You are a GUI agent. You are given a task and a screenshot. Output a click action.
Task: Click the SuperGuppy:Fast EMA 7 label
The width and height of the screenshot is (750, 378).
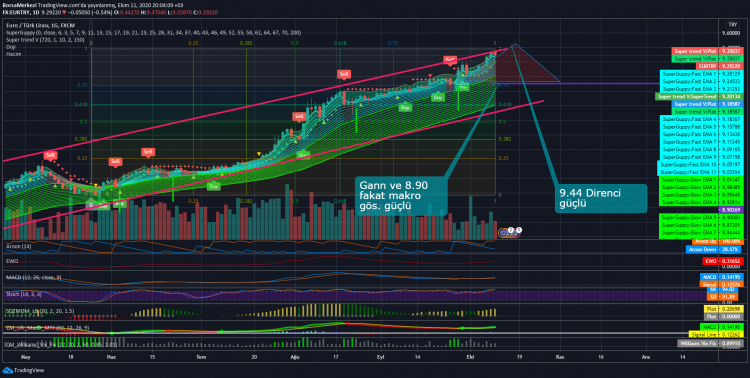[x=701, y=142]
